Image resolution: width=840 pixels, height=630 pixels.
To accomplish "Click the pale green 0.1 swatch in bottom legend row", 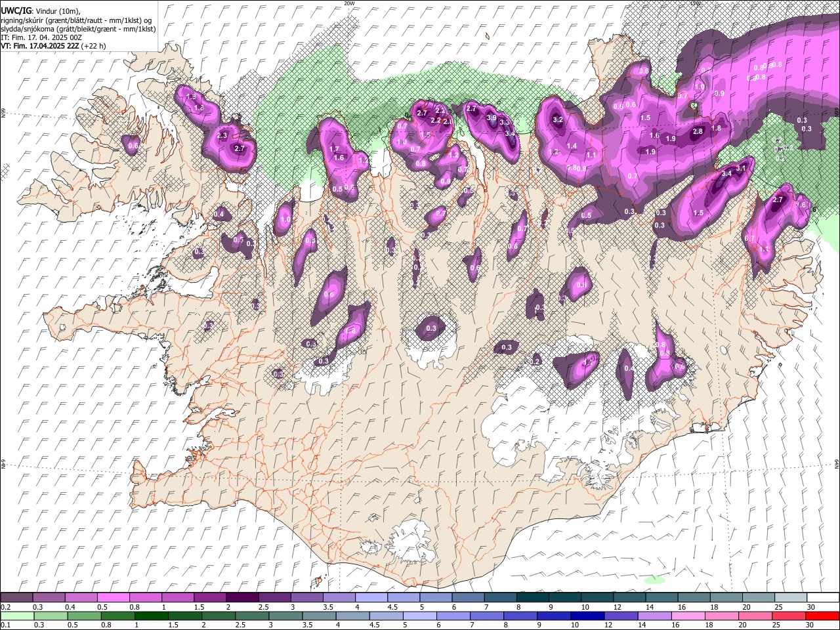I will coord(17,616).
